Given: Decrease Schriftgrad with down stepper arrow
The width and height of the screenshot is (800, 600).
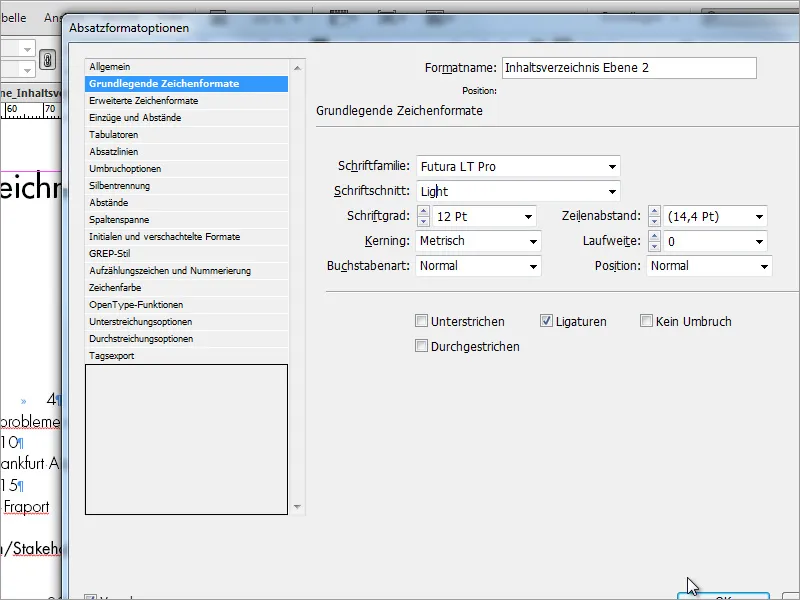Looking at the screenshot, I should [423, 221].
